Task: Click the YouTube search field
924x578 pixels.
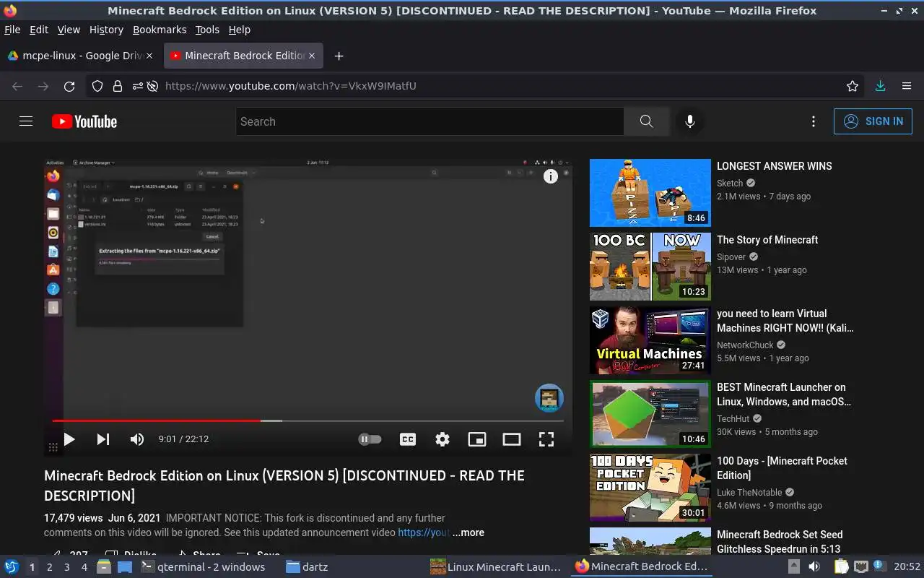Action: click(430, 121)
